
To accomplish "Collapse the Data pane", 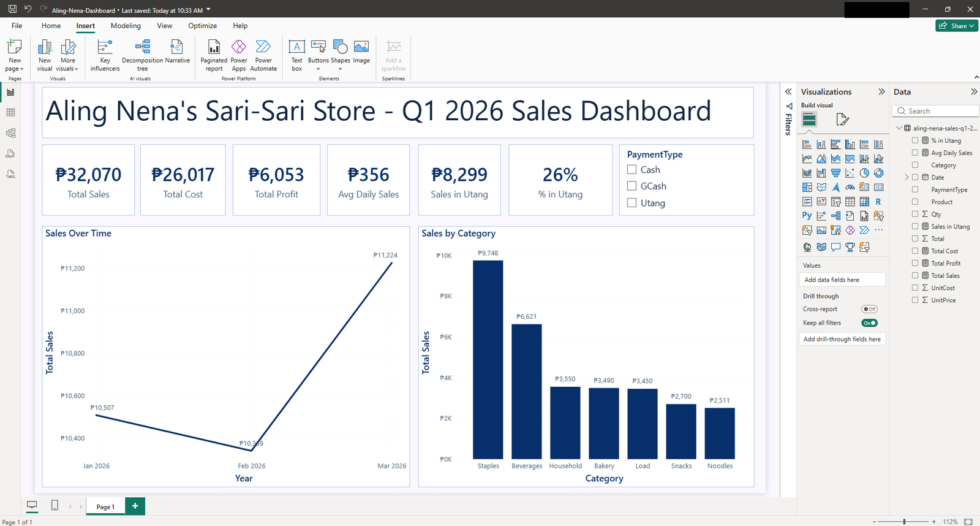I will [974, 92].
